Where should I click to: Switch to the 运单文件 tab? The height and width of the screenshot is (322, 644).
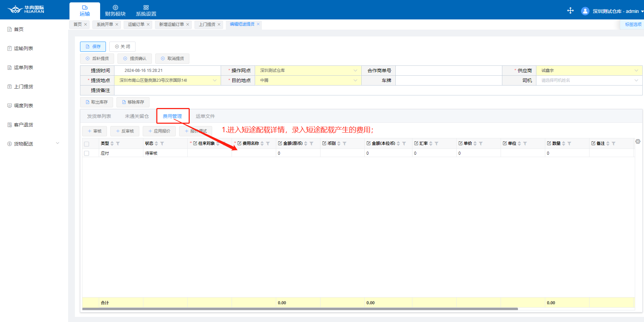[x=205, y=116]
